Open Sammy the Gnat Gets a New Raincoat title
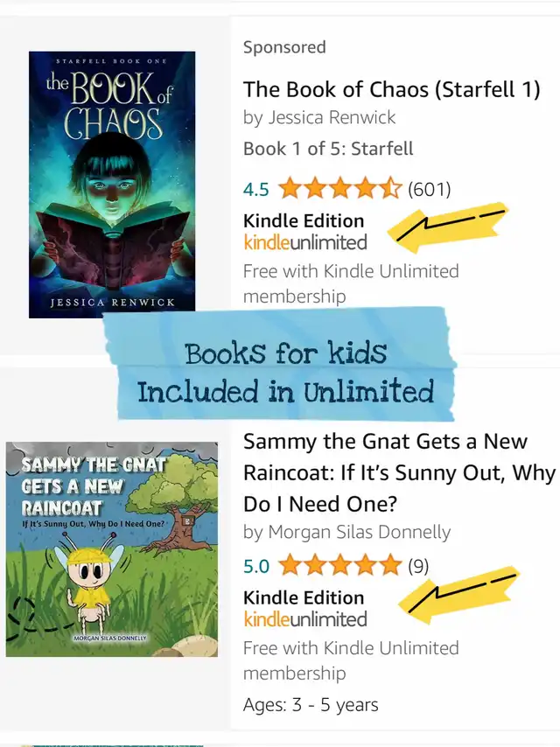The width and height of the screenshot is (560, 747). click(399, 472)
